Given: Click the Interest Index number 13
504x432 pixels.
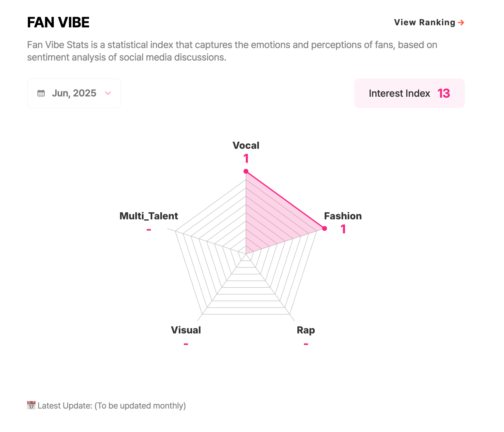Looking at the screenshot, I should [x=444, y=93].
